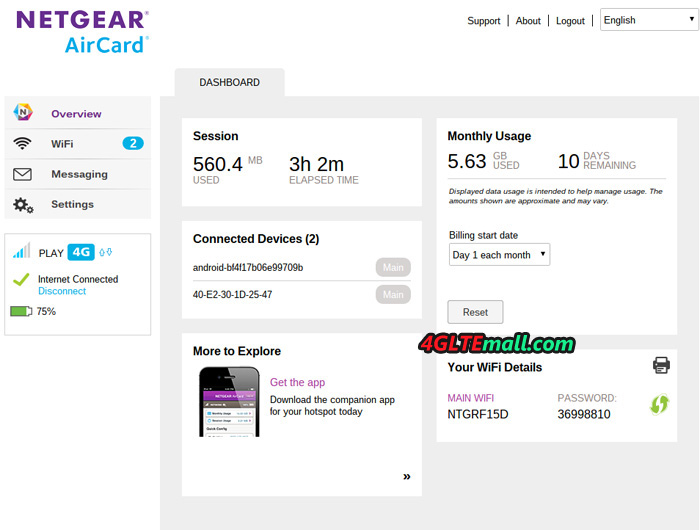
Task: Click the Disconnect link
Action: coord(62,291)
